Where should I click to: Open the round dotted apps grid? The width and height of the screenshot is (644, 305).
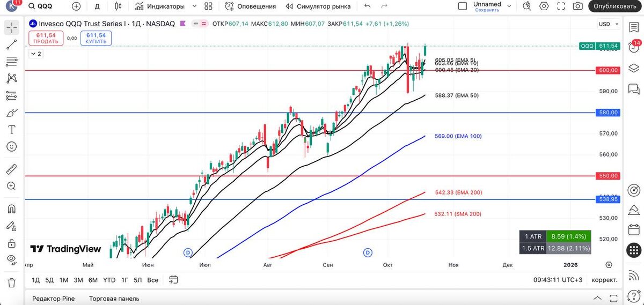tap(634, 250)
